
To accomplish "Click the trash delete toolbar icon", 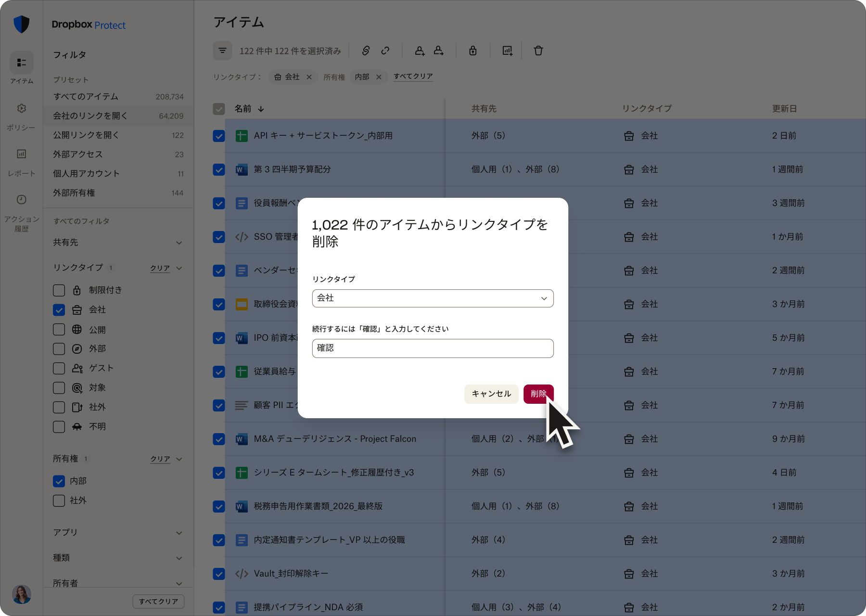I will (538, 51).
